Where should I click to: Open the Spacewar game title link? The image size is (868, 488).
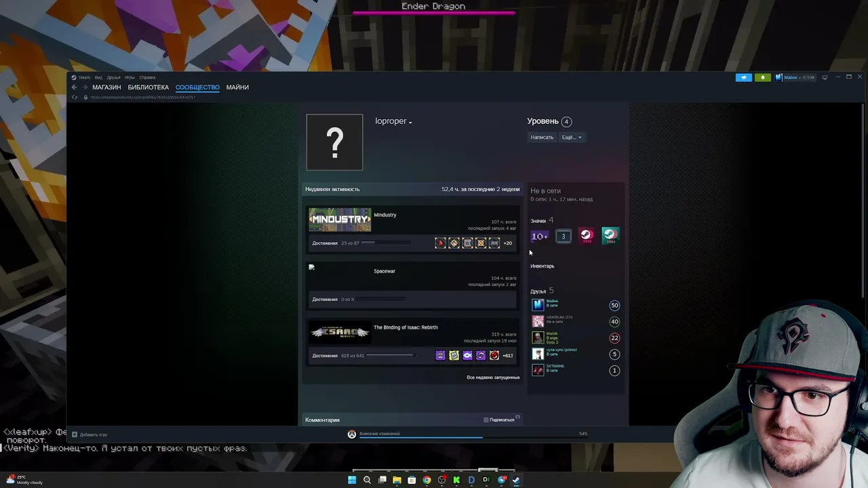pos(384,271)
